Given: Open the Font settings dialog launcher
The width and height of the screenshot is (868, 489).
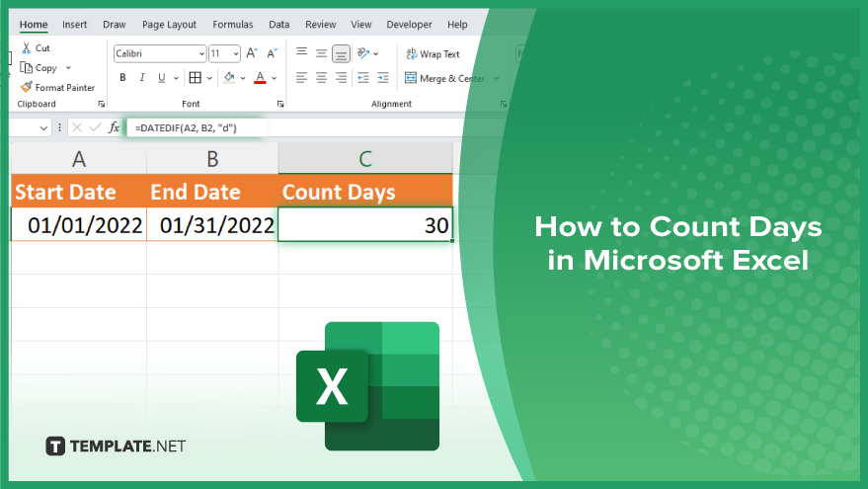Looking at the screenshot, I should (x=280, y=104).
